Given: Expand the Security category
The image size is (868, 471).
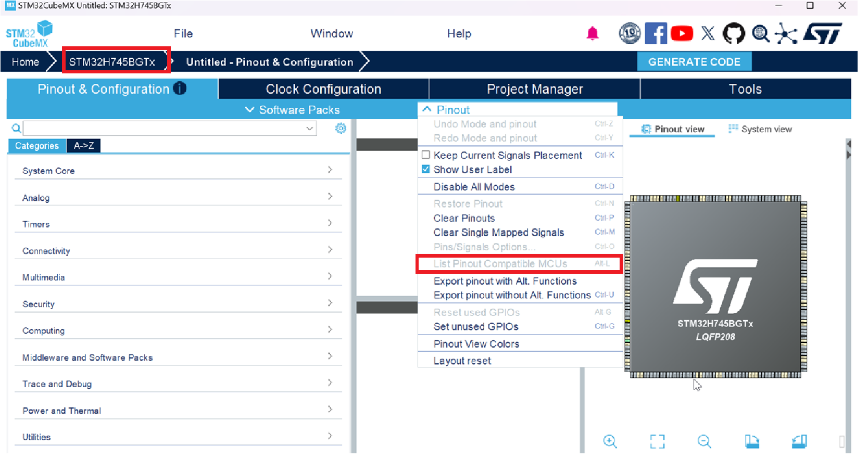Looking at the screenshot, I should 178,303.
